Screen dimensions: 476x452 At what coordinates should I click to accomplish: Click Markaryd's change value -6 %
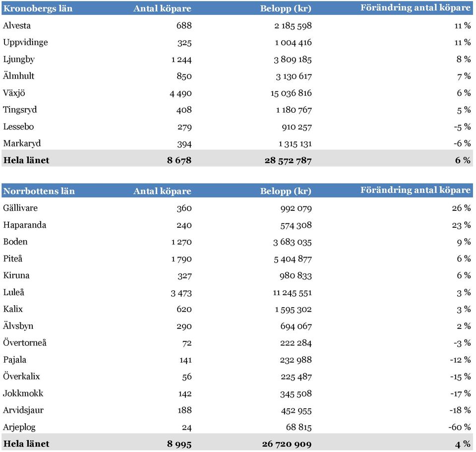pyautogui.click(x=462, y=144)
